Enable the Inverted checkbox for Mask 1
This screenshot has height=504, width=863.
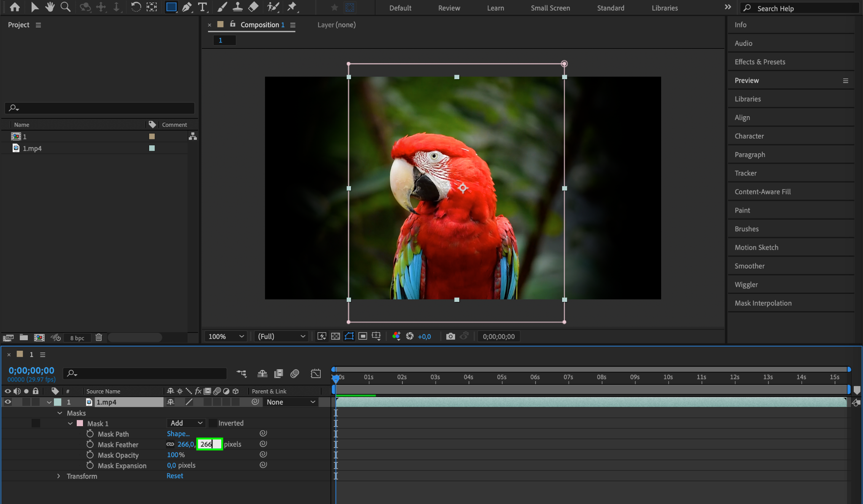213,423
